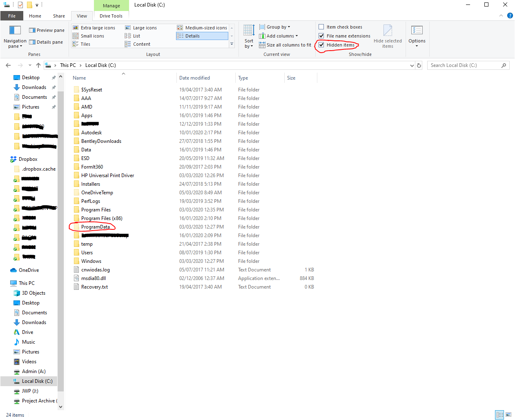Viewport: 515px width, 420px height.
Task: Open Admin (A:) network drive
Action: click(33, 371)
